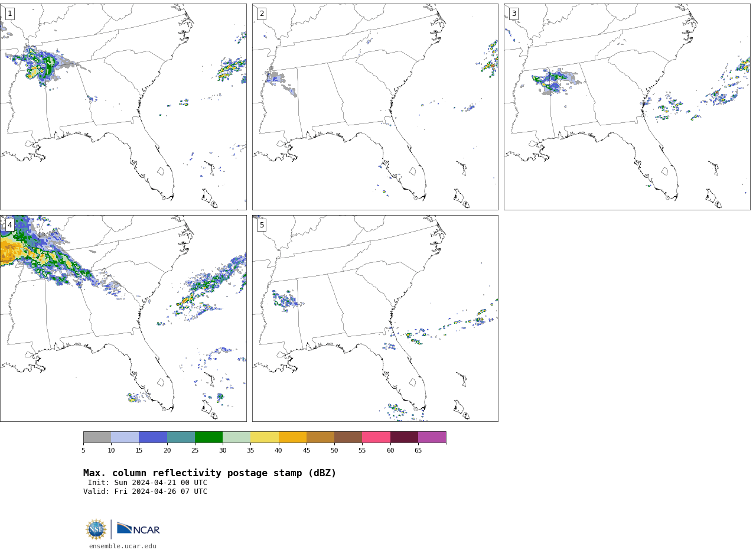
Task: Click the colorbar tick label 35
Action: click(250, 451)
